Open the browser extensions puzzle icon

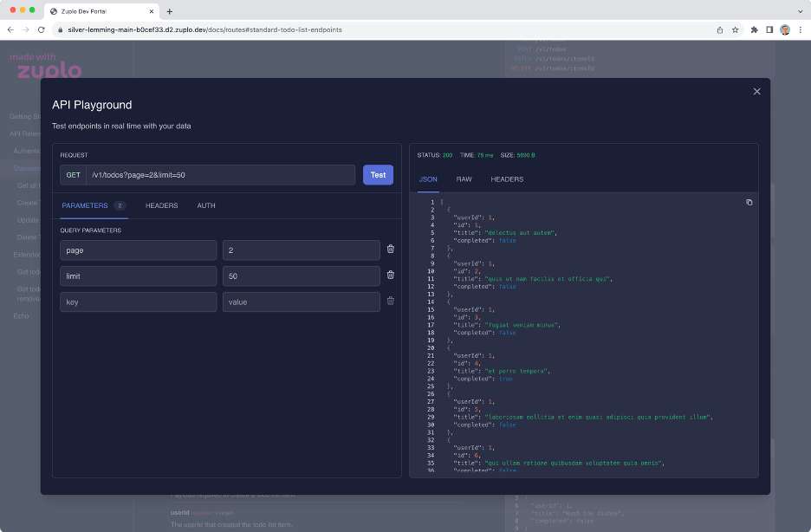point(754,30)
